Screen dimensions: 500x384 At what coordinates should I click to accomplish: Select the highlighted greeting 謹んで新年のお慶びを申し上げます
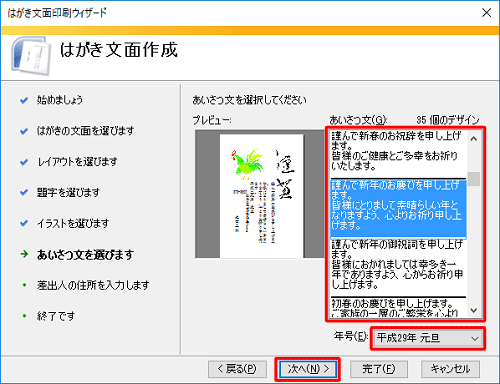click(398, 208)
